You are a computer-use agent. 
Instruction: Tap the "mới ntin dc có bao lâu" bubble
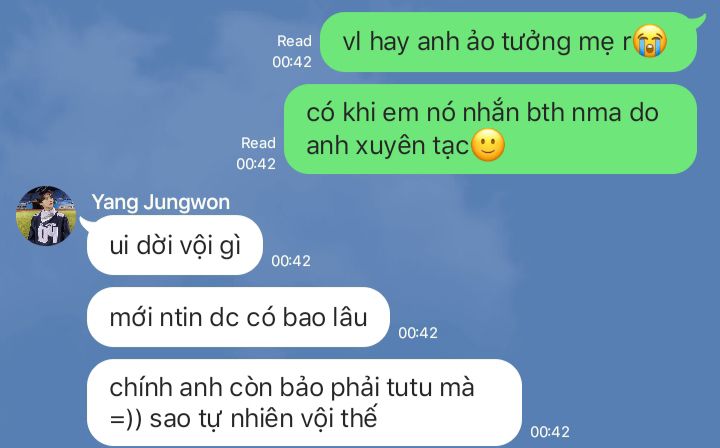click(238, 317)
